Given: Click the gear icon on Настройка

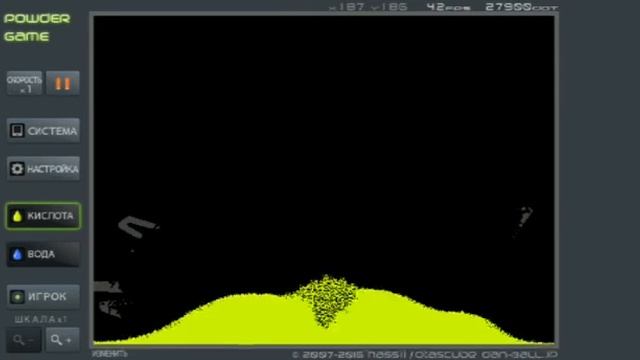Looking at the screenshot, I should pyautogui.click(x=17, y=169).
